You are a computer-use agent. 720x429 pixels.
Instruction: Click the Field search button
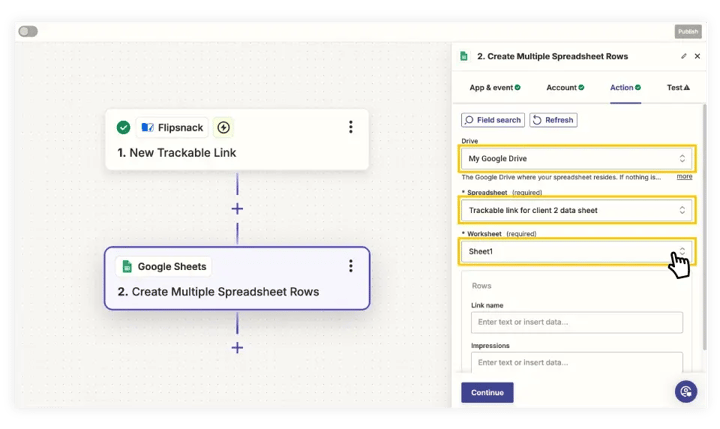coord(493,120)
